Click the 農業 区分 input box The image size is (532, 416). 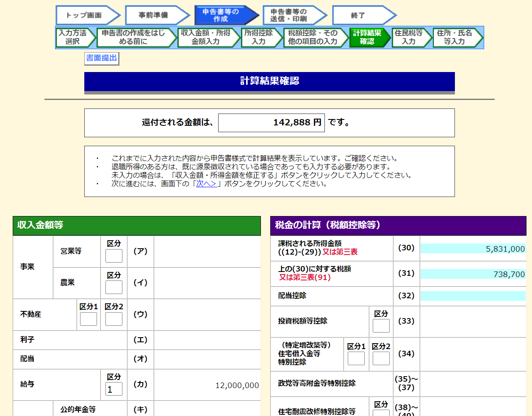[114, 287]
